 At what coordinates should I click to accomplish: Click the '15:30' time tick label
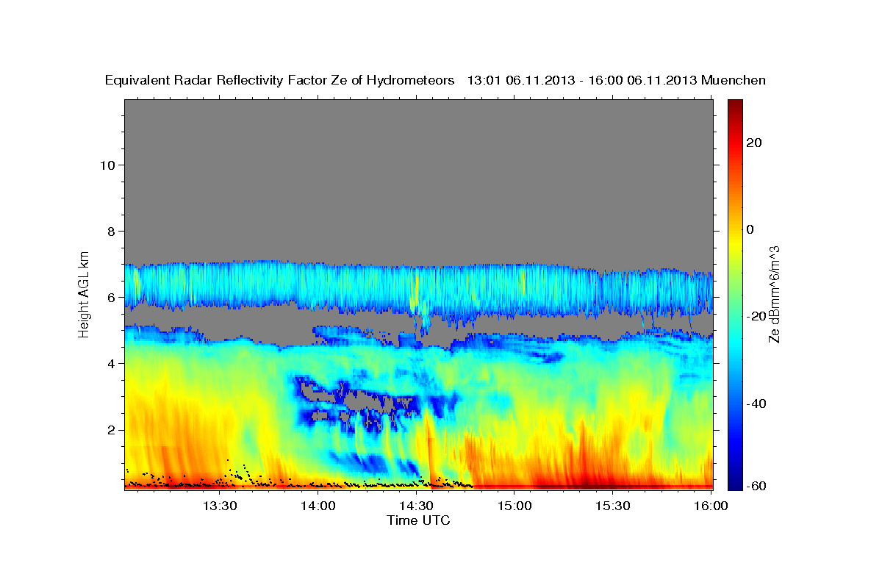[x=613, y=506]
